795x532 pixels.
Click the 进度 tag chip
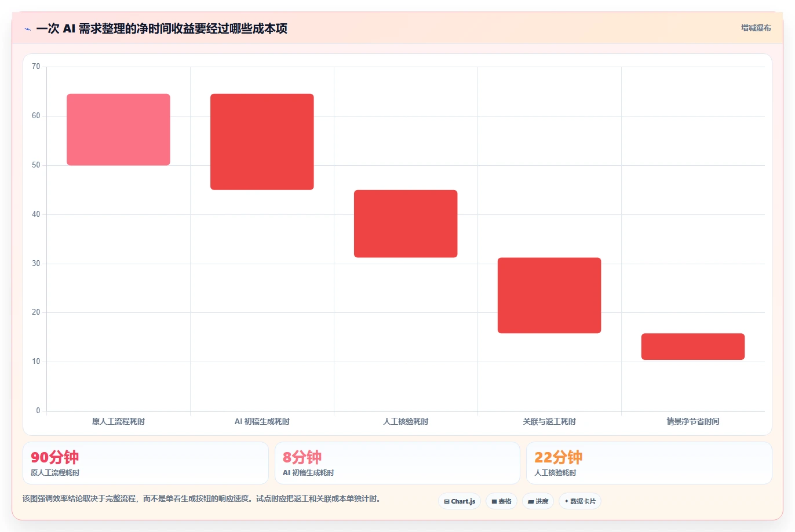pos(538,501)
